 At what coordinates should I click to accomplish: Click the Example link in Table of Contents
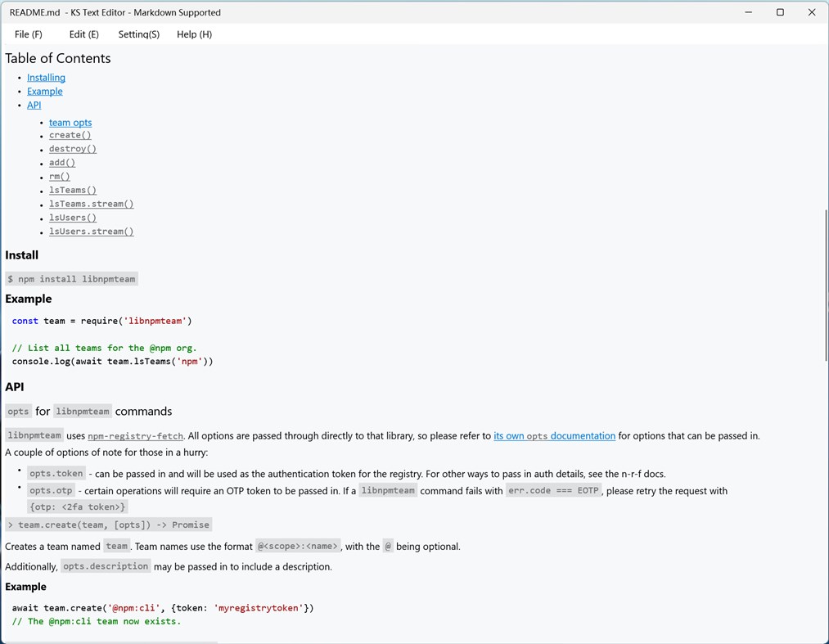click(x=44, y=91)
